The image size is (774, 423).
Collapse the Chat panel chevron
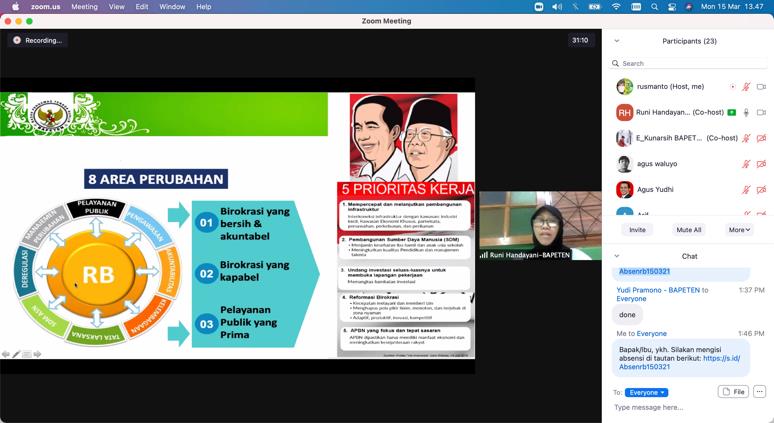tap(617, 256)
